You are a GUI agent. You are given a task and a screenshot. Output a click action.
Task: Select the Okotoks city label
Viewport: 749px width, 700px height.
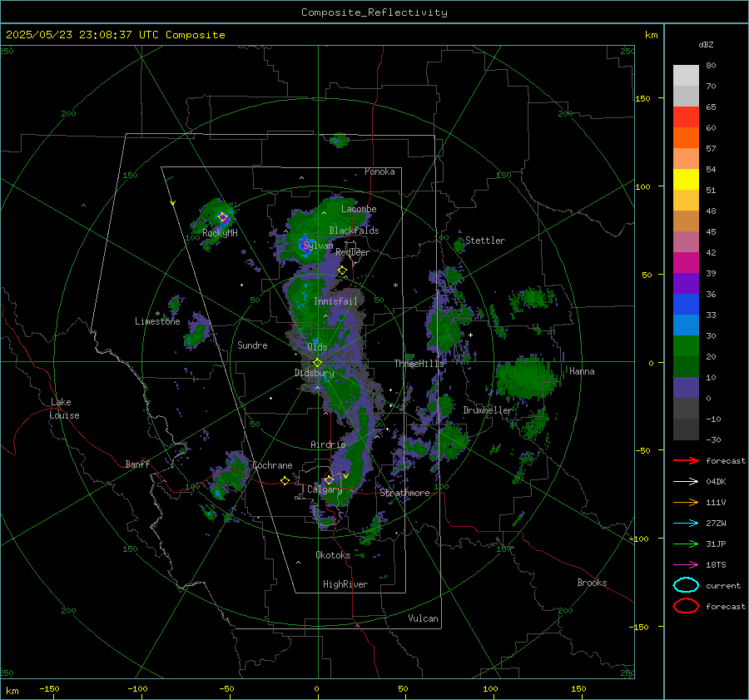point(333,554)
